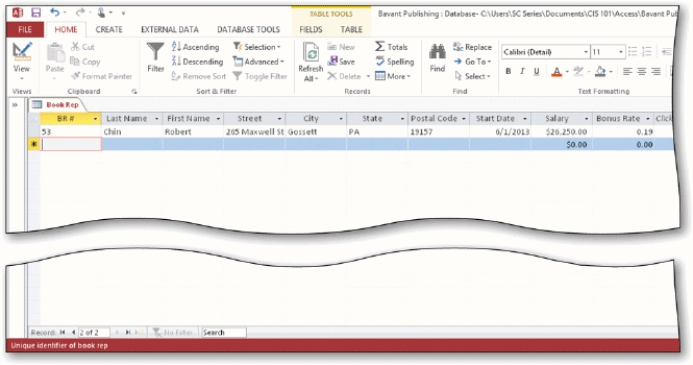Click the Undo icon in title bar
The height and width of the screenshot is (365, 693).
(x=55, y=12)
